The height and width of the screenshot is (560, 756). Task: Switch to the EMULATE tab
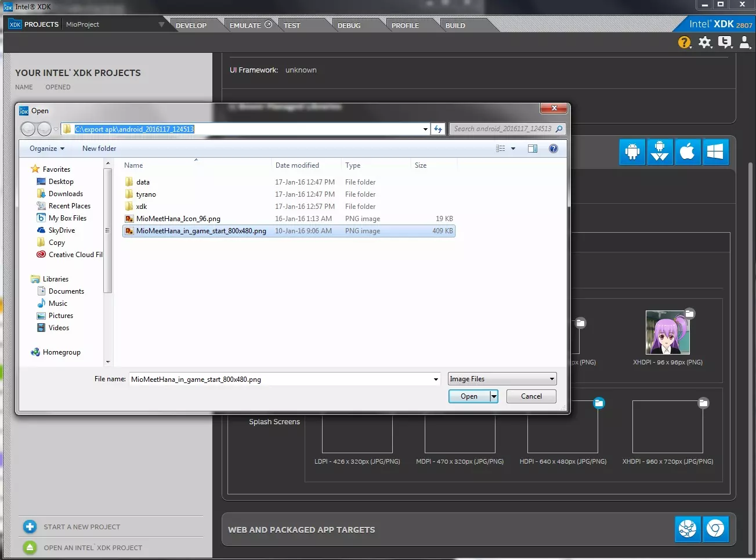(245, 26)
